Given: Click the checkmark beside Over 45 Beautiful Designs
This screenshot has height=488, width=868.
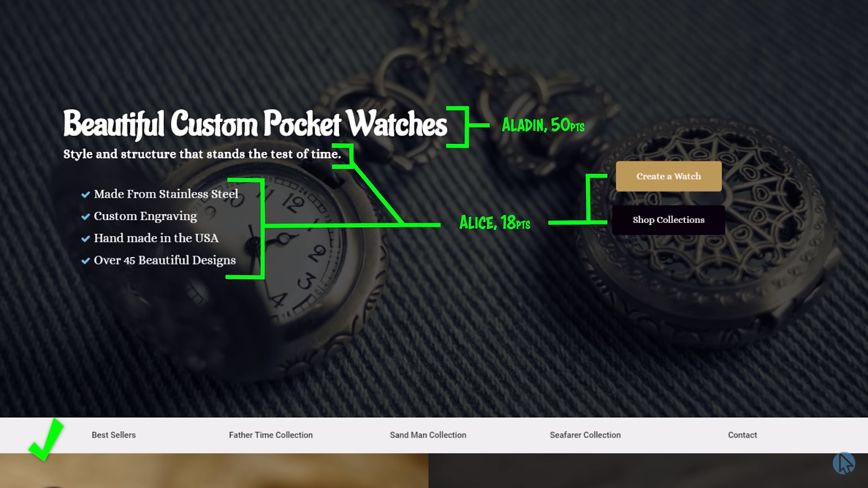Looking at the screenshot, I should 85,261.
